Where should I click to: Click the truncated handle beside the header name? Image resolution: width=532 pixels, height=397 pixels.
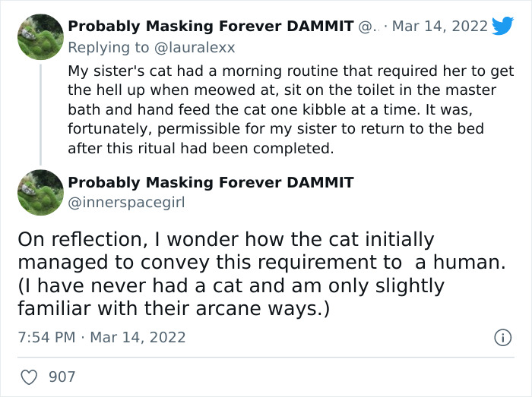click(x=366, y=26)
